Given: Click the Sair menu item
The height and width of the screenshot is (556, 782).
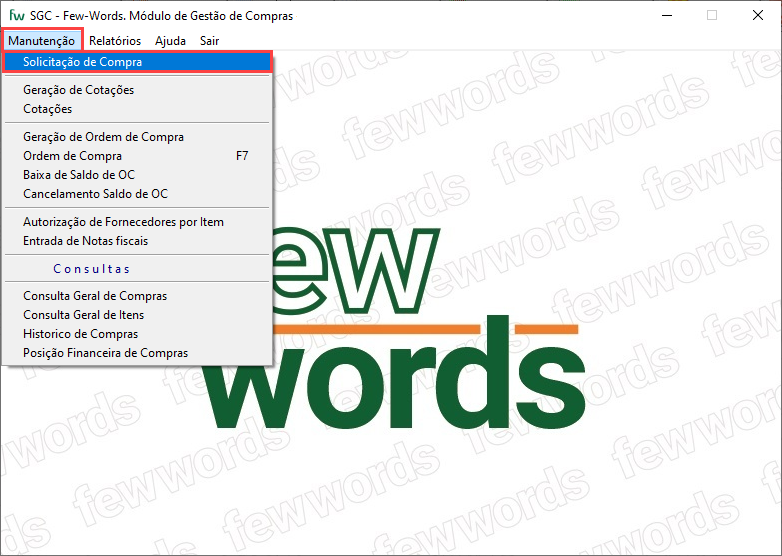Looking at the screenshot, I should click(x=209, y=40).
